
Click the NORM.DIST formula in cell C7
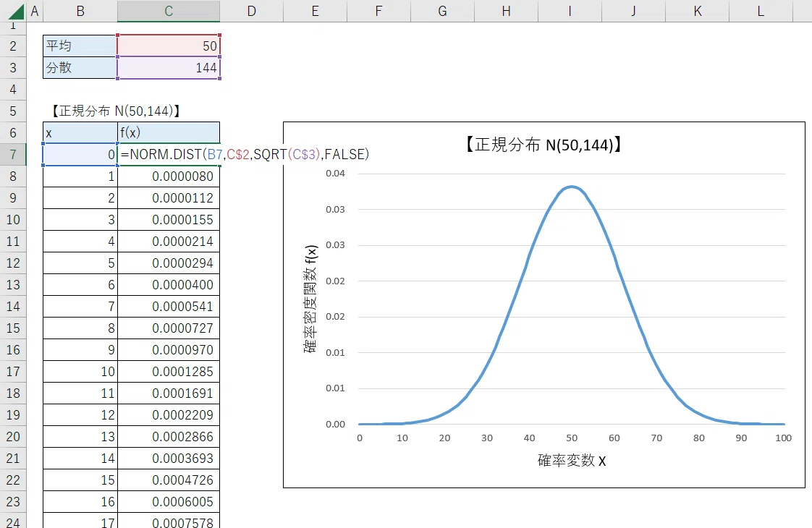pos(245,154)
